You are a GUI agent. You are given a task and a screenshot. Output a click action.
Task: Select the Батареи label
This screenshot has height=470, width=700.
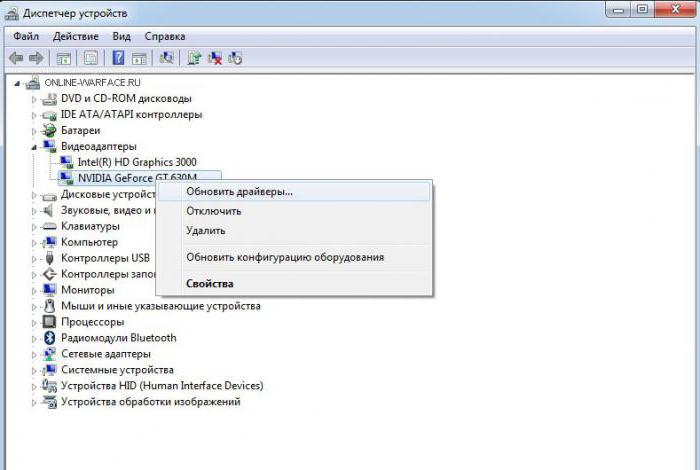tap(80, 130)
